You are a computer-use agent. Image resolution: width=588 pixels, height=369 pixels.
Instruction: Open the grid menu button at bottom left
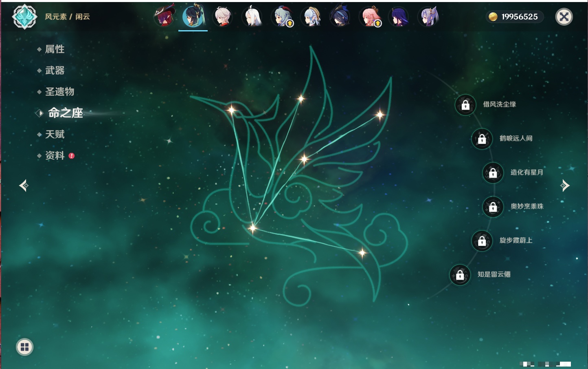24,347
